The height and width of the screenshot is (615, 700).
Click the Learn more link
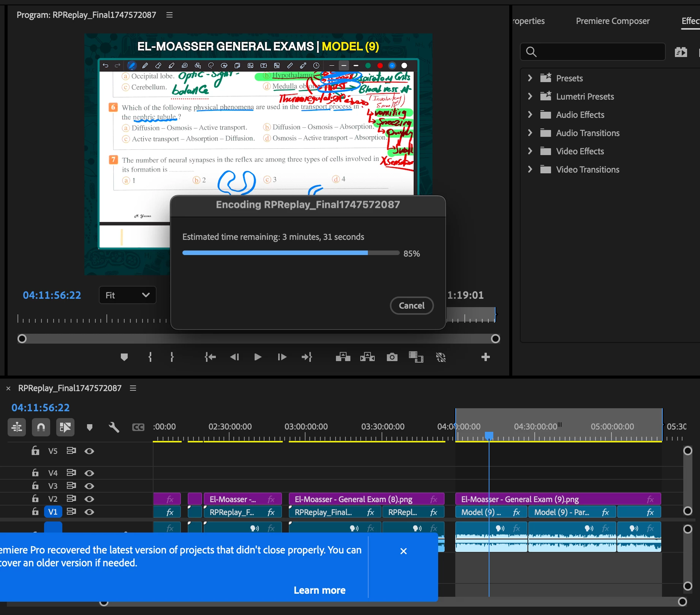320,590
